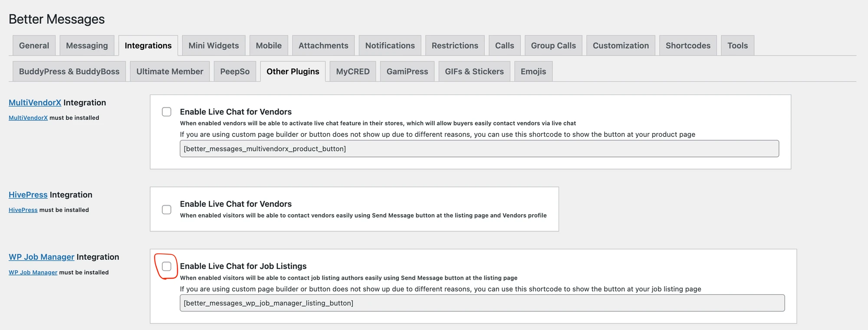Go to the Customization tab
This screenshot has width=868, height=330.
(621, 46)
